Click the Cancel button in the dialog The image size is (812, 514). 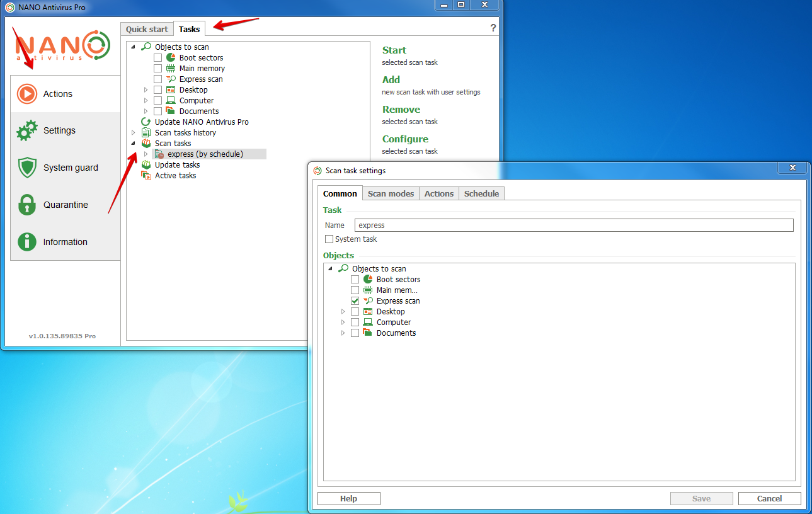click(769, 498)
